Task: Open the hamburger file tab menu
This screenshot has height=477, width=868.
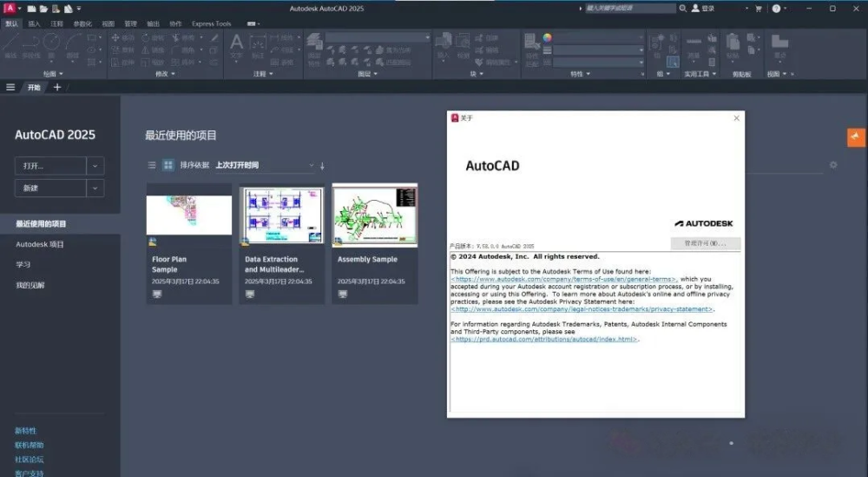Action: coord(10,87)
